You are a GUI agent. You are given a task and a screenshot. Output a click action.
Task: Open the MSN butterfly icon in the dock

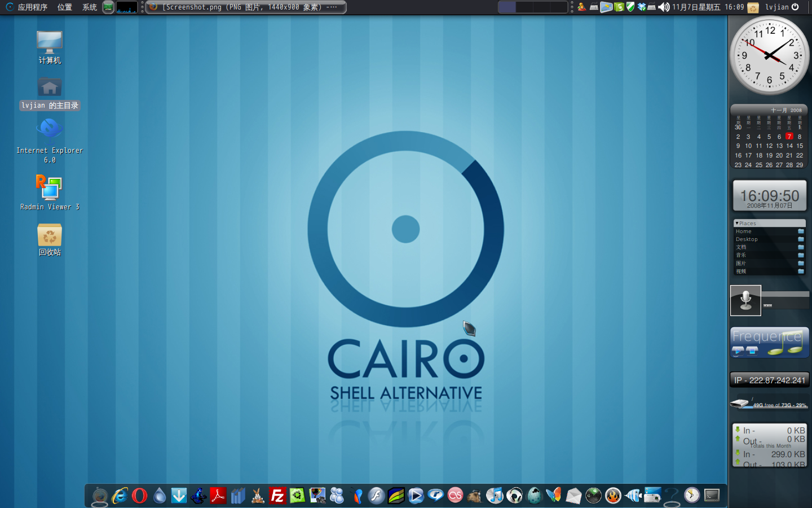[x=554, y=496]
